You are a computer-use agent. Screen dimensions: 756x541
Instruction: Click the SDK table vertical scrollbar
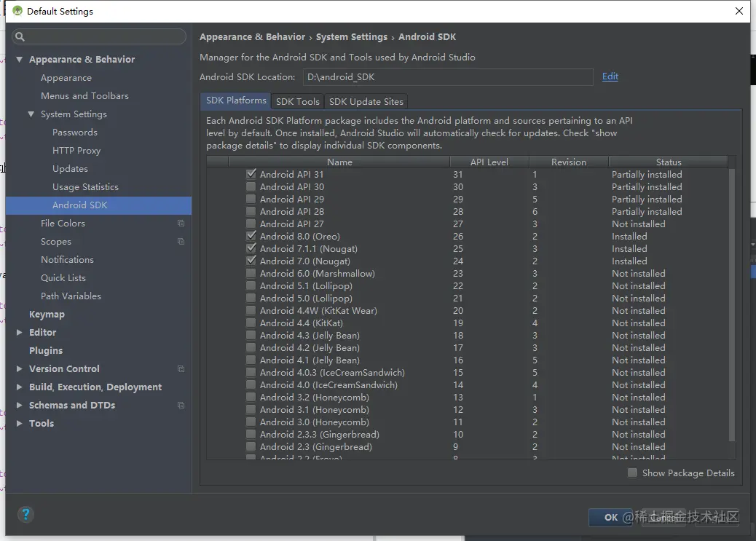(x=731, y=305)
